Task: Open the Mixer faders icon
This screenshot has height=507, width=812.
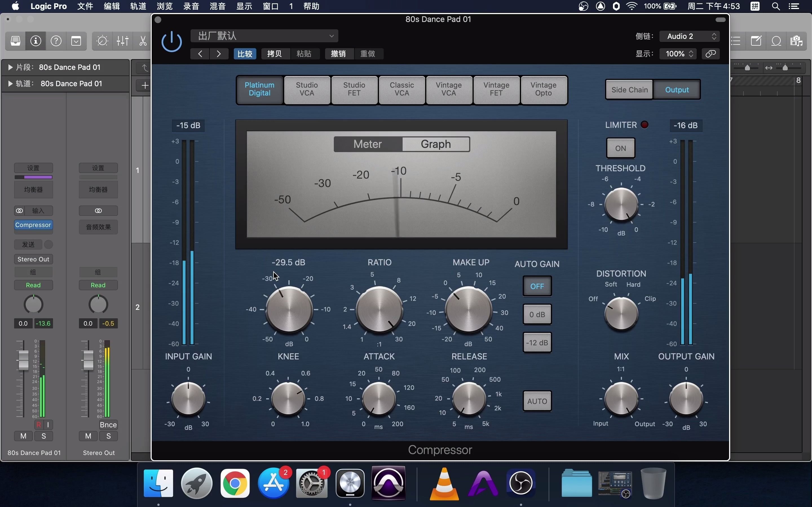Action: coord(122,41)
